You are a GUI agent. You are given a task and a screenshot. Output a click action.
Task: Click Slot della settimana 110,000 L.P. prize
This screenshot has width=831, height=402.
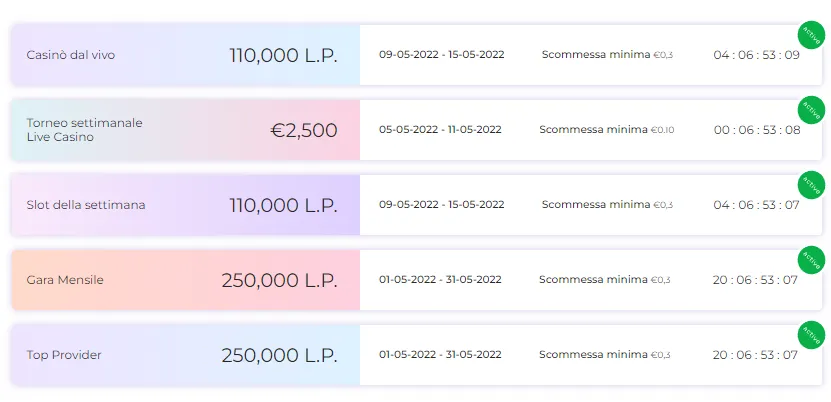coord(283,205)
